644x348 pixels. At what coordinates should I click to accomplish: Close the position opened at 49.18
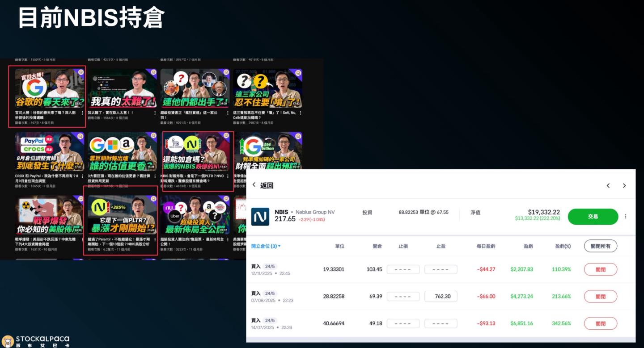(600, 323)
